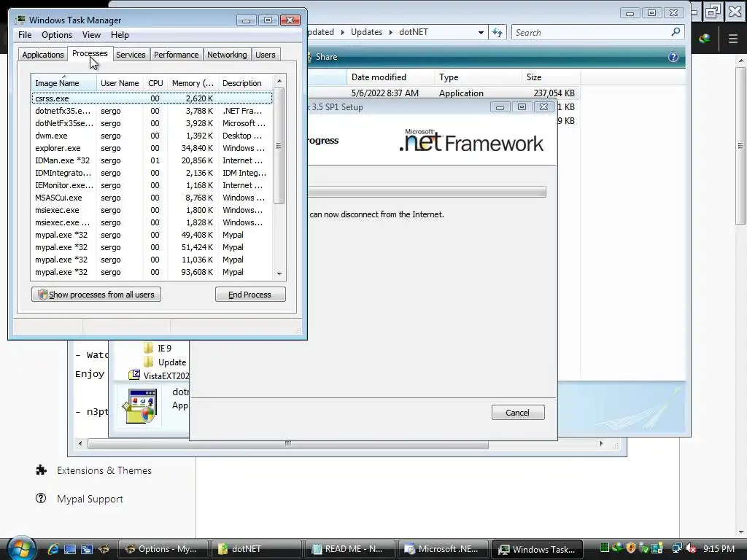Select the dwm.exe process row
This screenshot has height=560, width=747.
[152, 136]
